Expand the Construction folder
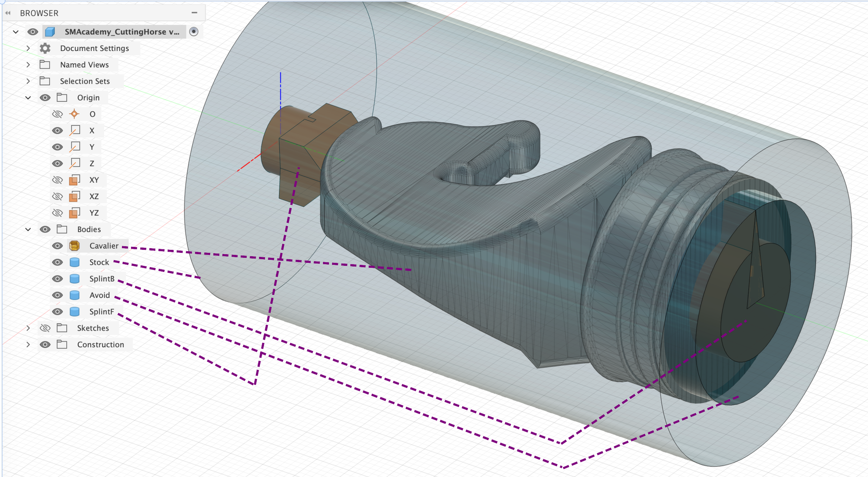The width and height of the screenshot is (868, 477). (x=28, y=344)
